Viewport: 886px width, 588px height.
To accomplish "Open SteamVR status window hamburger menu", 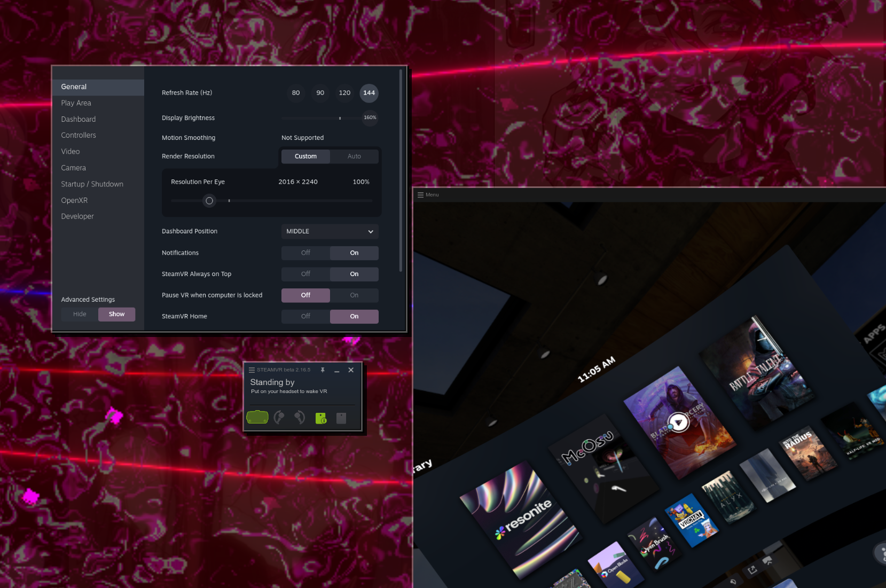I will coord(252,370).
